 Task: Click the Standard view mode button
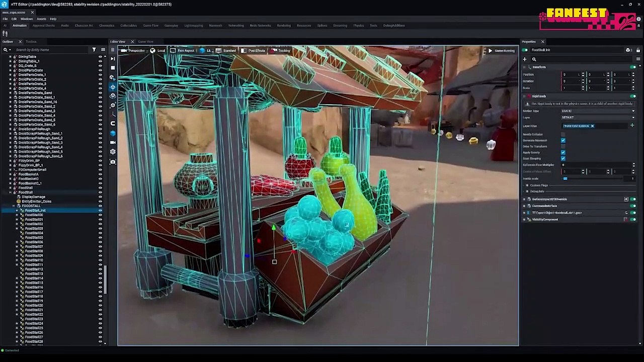226,50
